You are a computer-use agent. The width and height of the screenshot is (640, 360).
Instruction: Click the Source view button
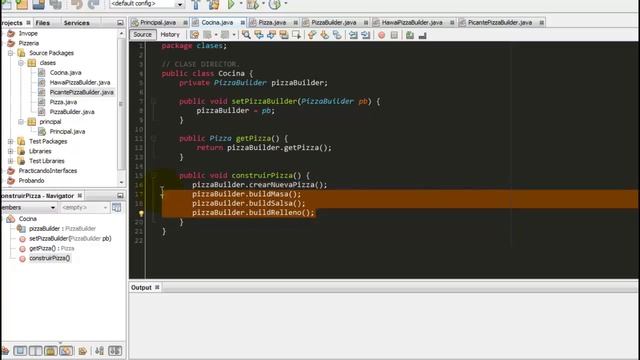142,35
